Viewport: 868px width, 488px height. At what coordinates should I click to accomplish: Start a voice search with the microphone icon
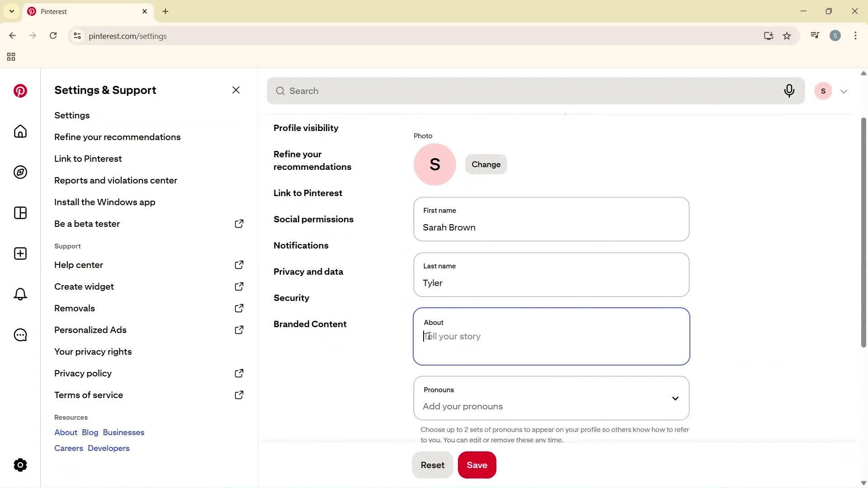point(789,91)
